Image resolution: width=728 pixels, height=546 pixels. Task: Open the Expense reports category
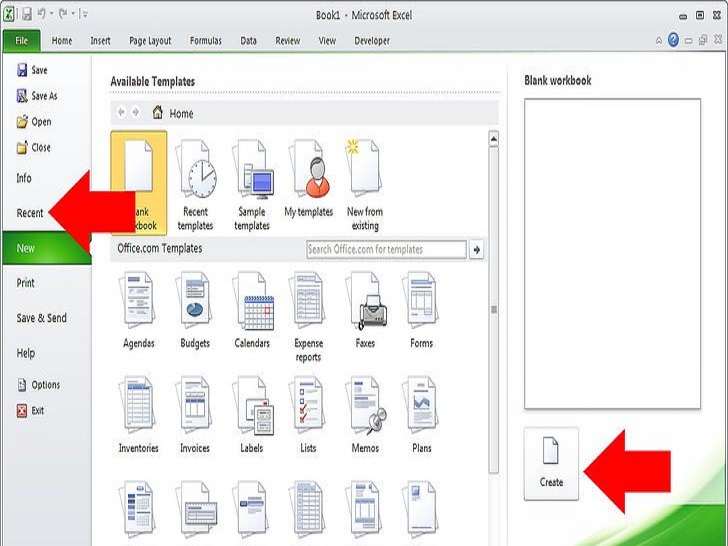click(x=308, y=317)
